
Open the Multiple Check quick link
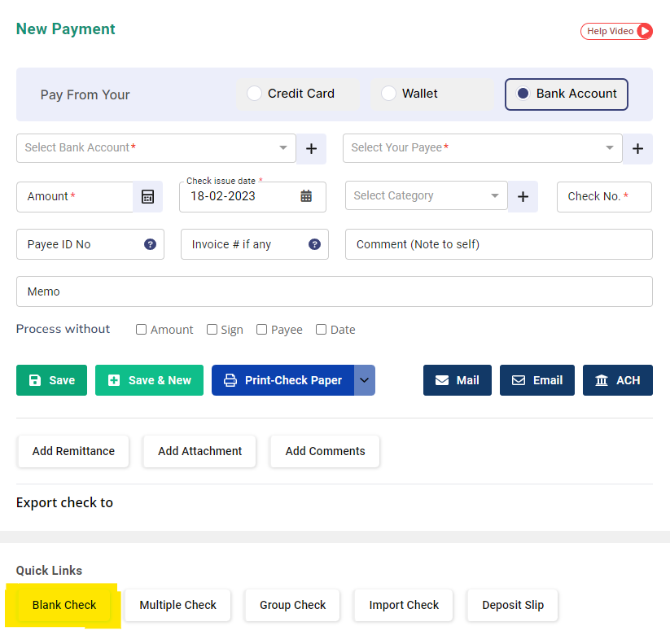pos(177,605)
